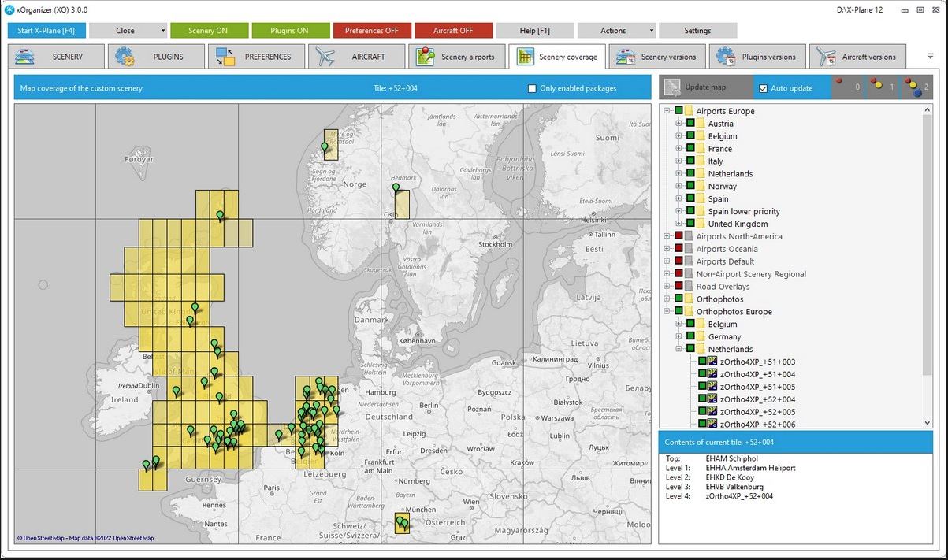Click the zOrtho4XP_+51+003 package icon

pyautogui.click(x=712, y=362)
